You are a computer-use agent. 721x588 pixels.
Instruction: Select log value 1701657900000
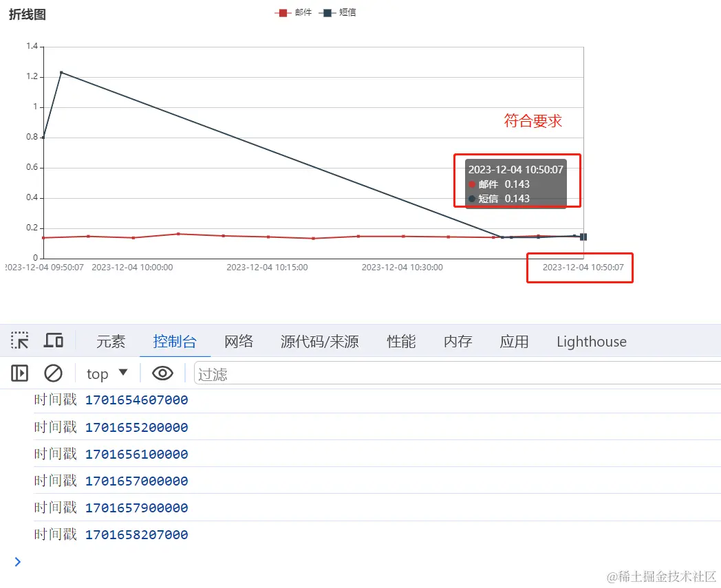[x=137, y=508]
